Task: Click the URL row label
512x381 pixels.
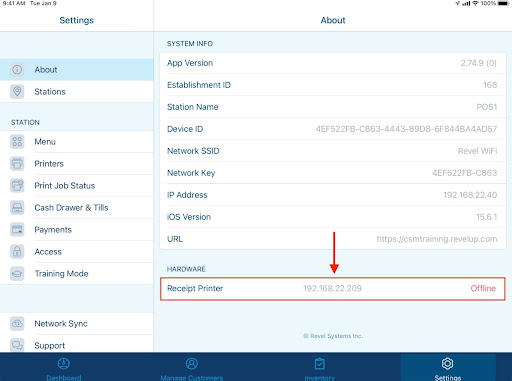Action: 175,239
